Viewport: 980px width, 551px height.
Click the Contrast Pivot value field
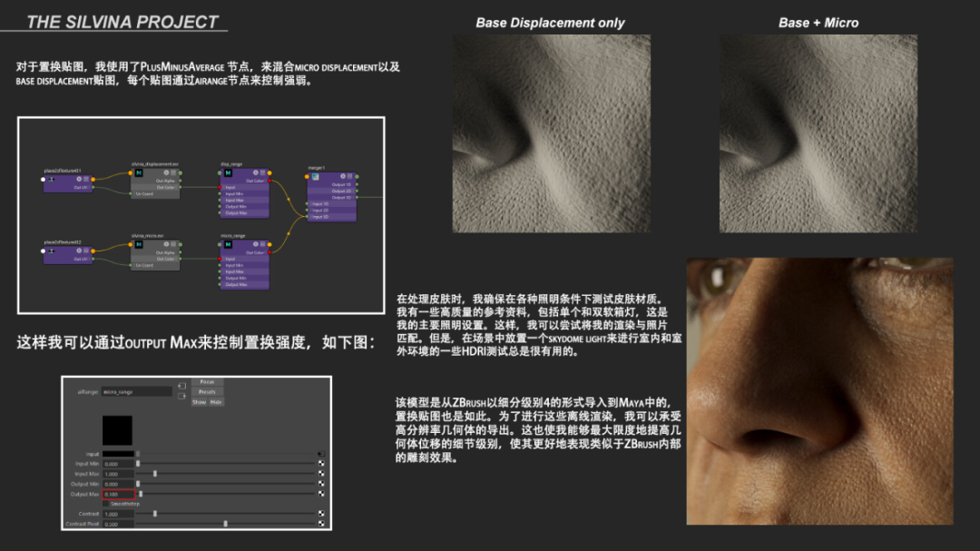pyautogui.click(x=119, y=524)
